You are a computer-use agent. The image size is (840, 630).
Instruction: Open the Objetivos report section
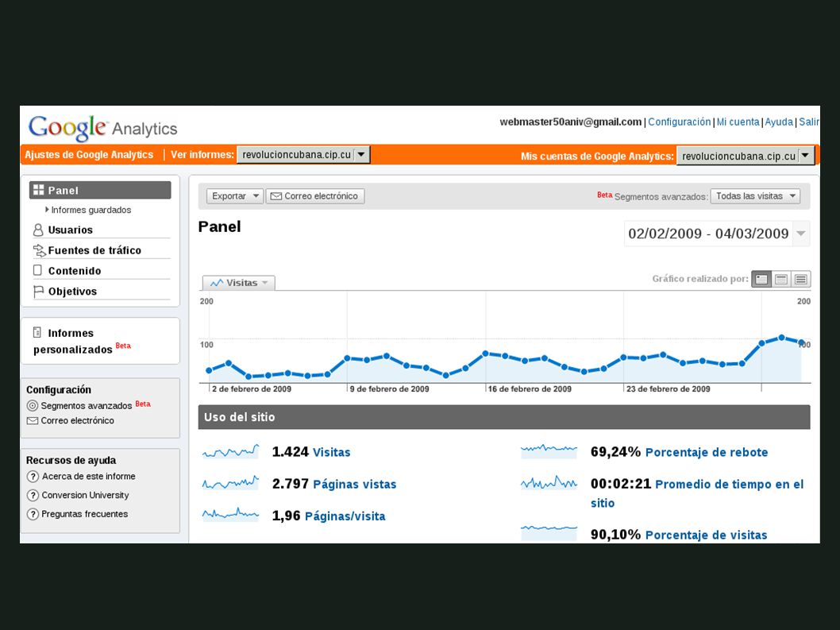point(72,292)
